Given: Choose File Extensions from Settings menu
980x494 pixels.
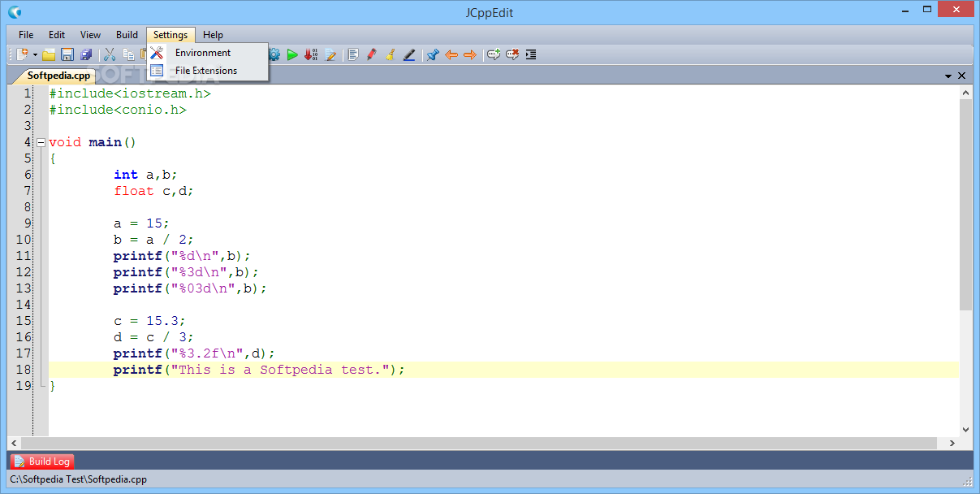Looking at the screenshot, I should pos(208,71).
